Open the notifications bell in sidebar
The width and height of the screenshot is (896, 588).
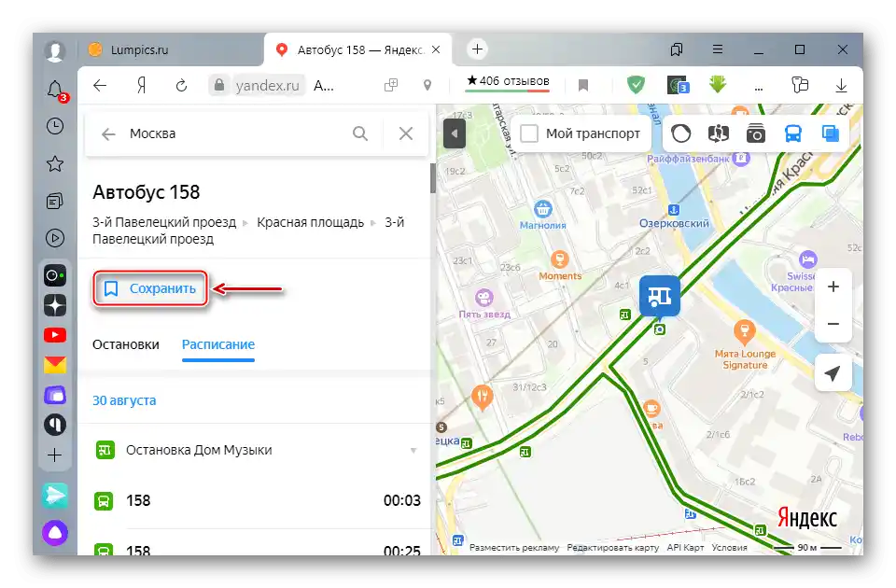[55, 90]
